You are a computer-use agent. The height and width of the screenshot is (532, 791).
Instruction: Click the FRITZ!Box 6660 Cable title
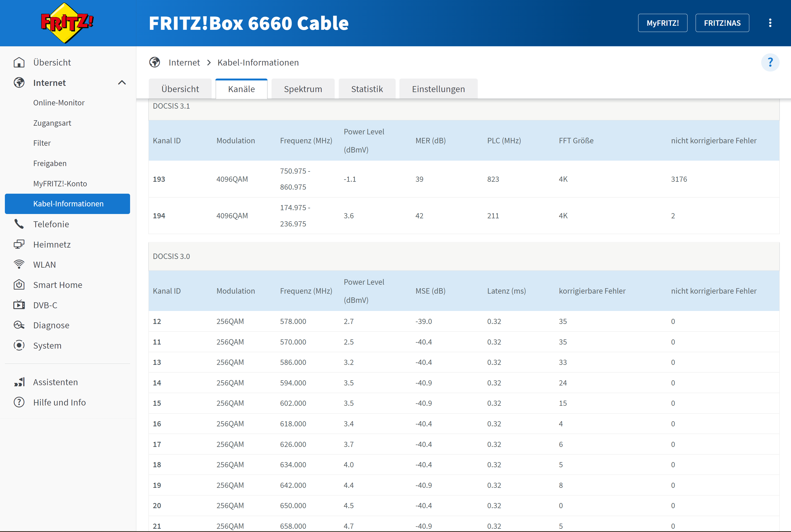tap(249, 23)
